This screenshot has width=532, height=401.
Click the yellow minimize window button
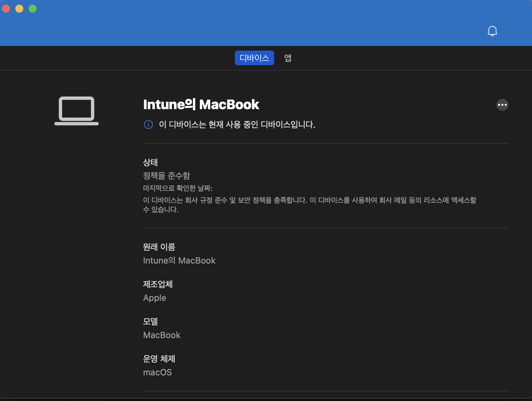(x=19, y=9)
